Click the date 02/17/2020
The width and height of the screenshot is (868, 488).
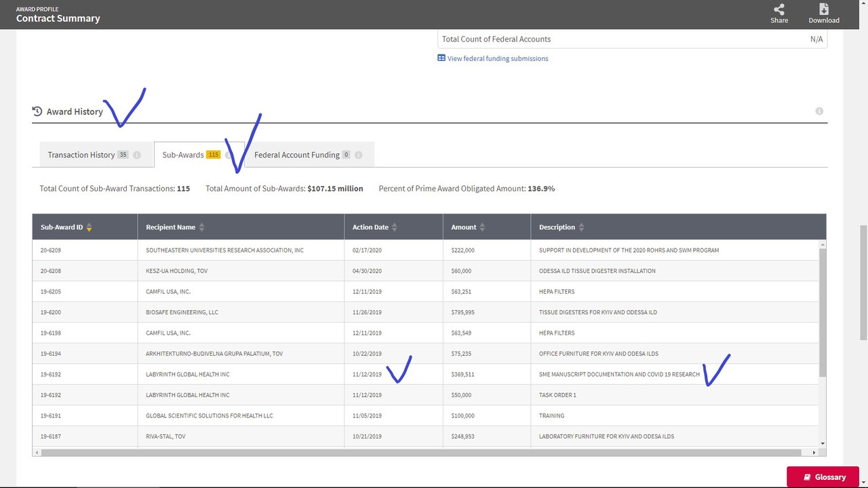[x=367, y=250]
